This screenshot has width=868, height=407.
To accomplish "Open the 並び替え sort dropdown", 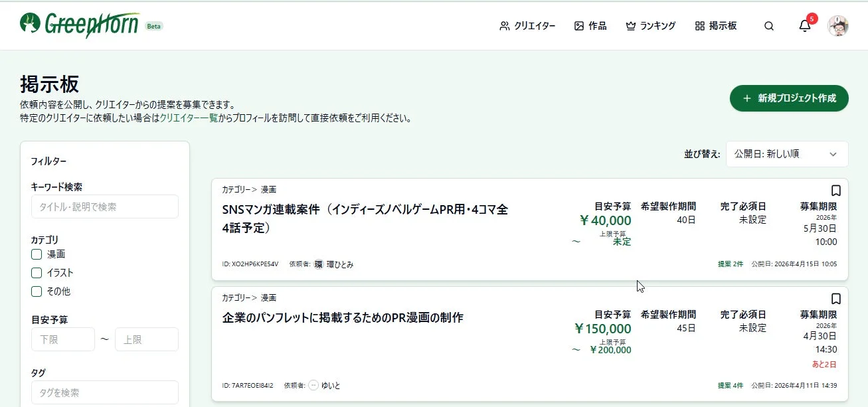I will tap(786, 154).
